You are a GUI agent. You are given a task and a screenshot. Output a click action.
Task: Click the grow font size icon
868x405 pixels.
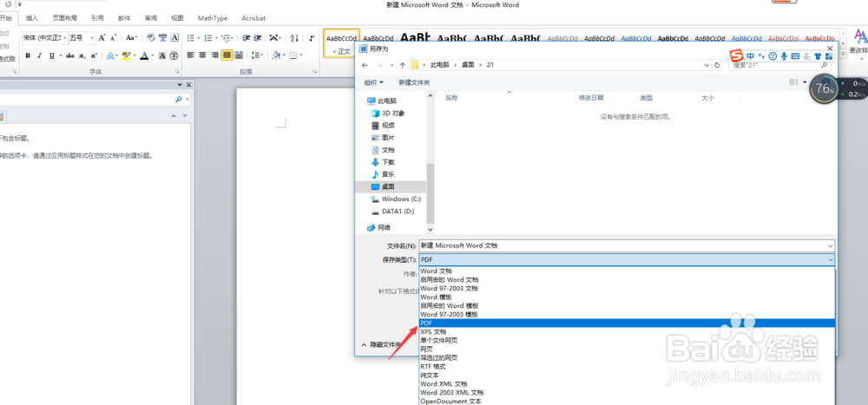(102, 37)
